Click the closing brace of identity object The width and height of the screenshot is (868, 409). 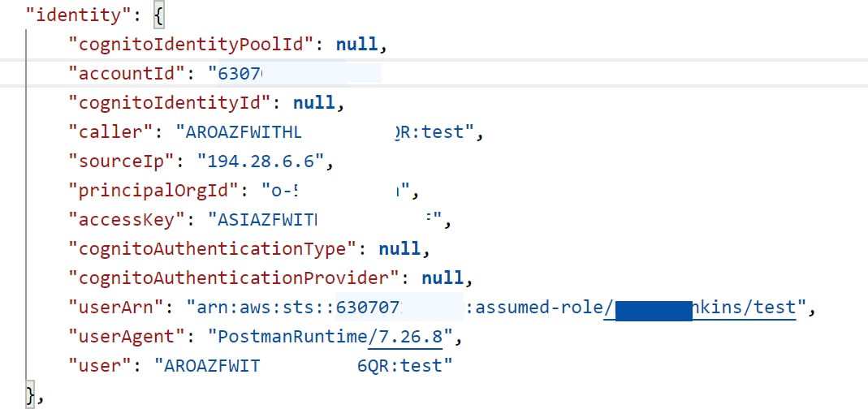point(30,395)
